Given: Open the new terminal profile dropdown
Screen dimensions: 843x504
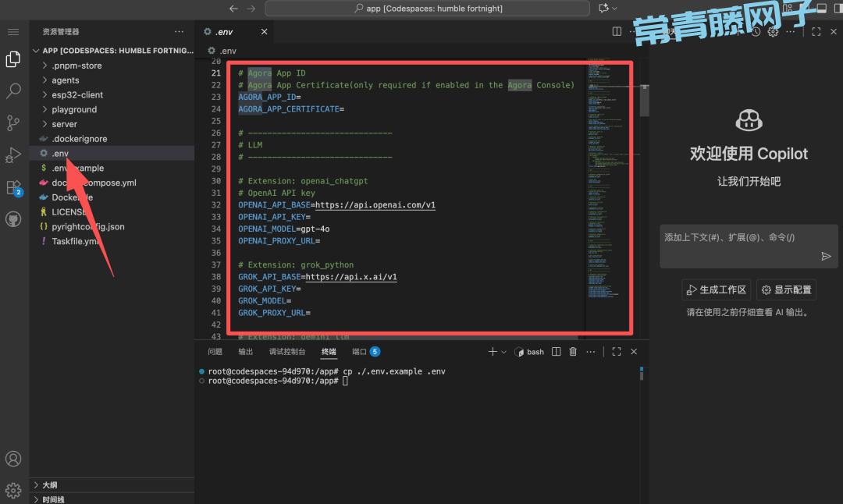Looking at the screenshot, I should [503, 352].
